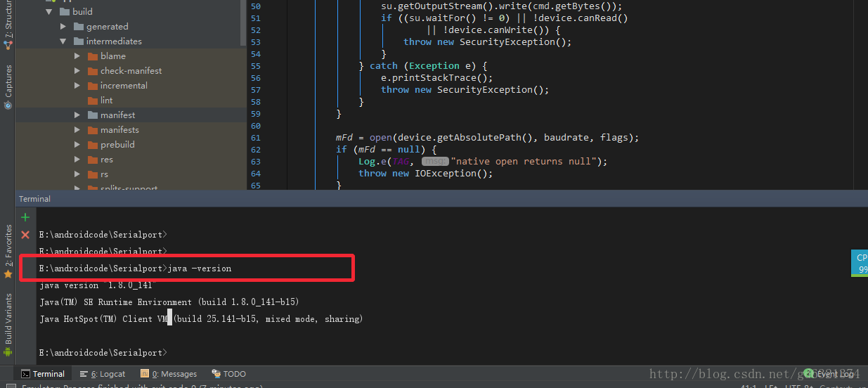Click 'mFd = open(device.getAbsolutePath()' line
This screenshot has width=868, height=388.
488,138
